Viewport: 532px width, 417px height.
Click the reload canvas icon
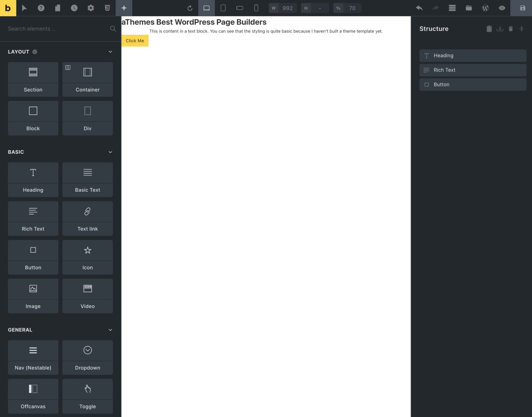(x=190, y=8)
